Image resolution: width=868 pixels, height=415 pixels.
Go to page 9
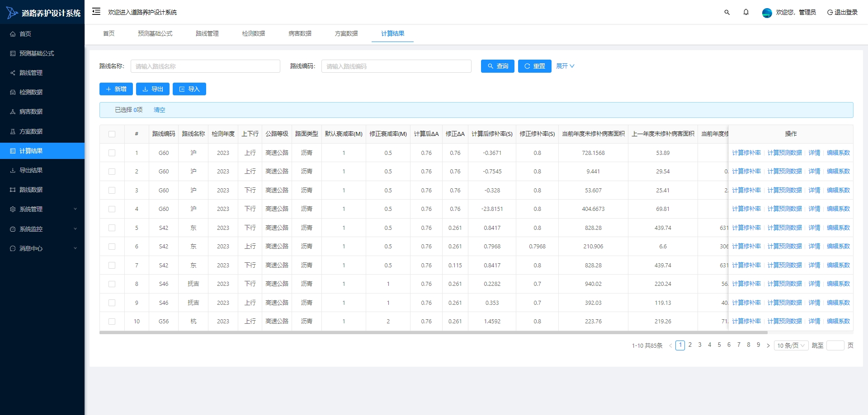pyautogui.click(x=759, y=345)
